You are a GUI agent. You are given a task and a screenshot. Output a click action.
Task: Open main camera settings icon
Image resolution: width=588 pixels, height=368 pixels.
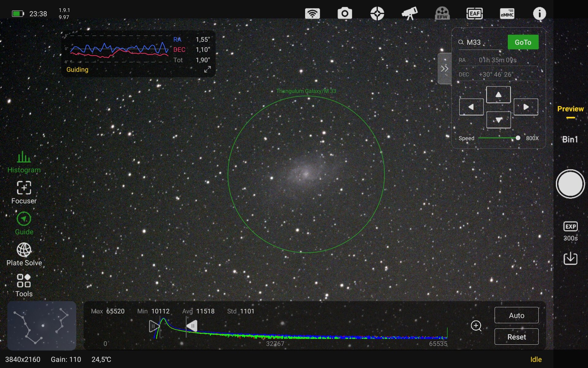pos(345,13)
